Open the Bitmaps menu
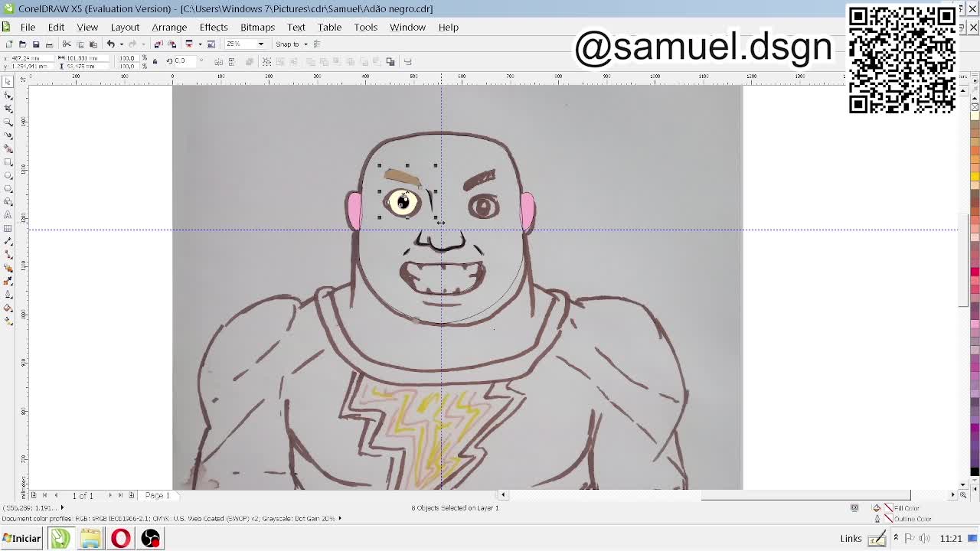980x551 pixels. [x=257, y=27]
